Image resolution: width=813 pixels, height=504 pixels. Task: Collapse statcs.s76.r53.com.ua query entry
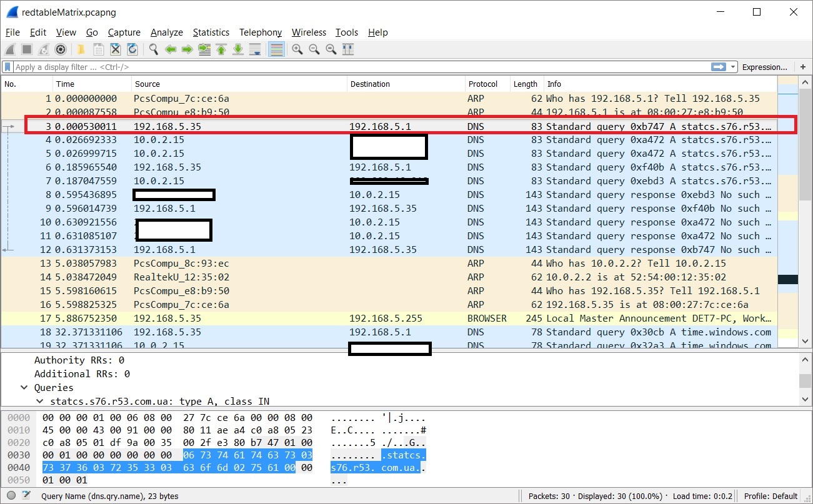click(x=39, y=401)
